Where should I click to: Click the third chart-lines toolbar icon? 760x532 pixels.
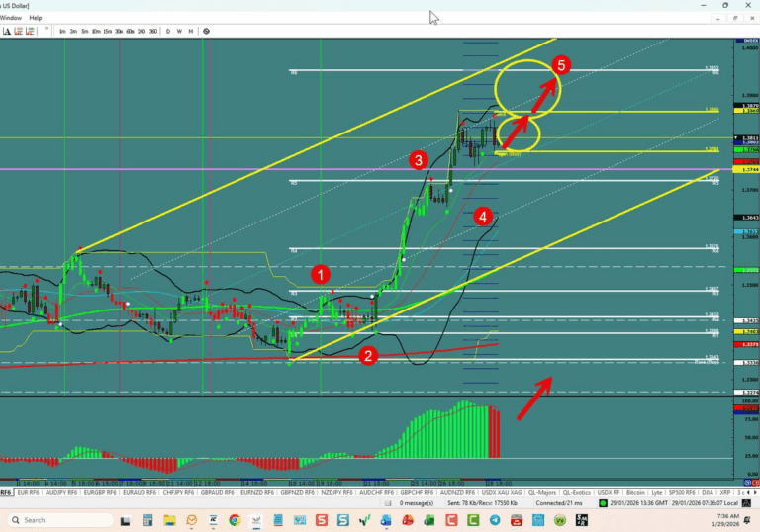pos(30,31)
